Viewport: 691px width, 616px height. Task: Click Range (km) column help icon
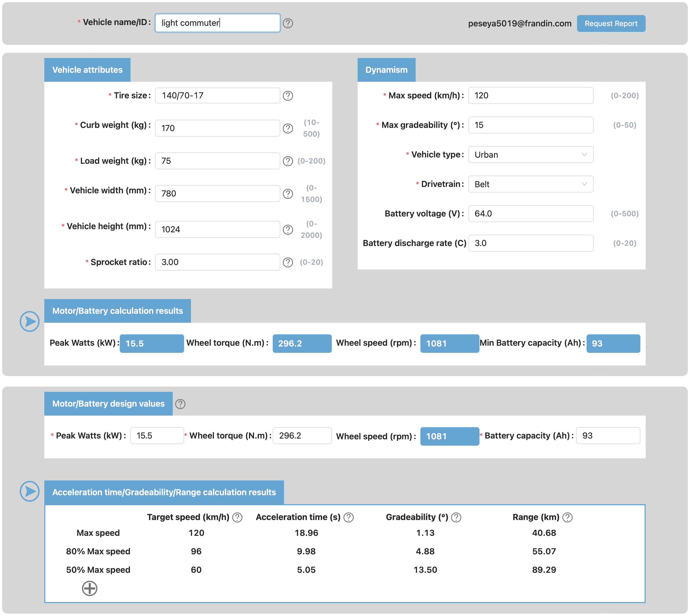point(567,517)
